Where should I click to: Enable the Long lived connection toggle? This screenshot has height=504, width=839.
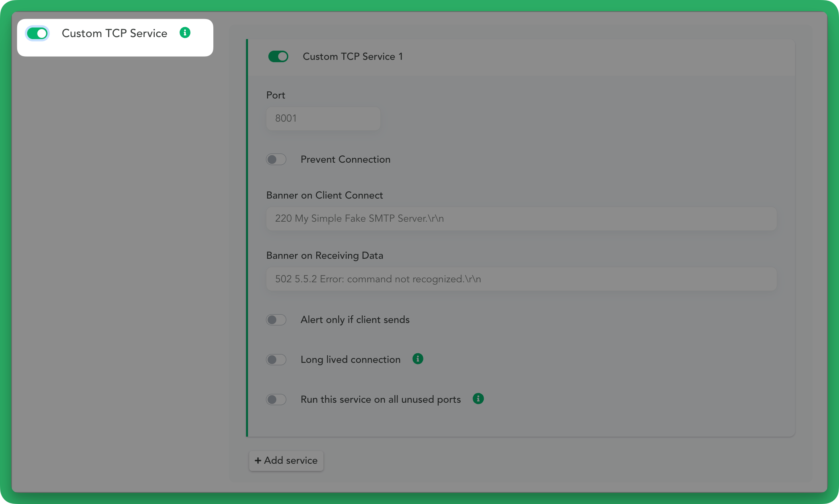pos(277,360)
